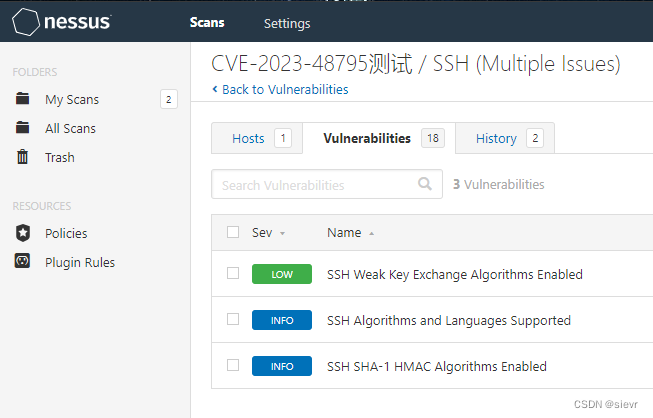Switch to the Hosts tab
The height and width of the screenshot is (418, 653).
[257, 138]
